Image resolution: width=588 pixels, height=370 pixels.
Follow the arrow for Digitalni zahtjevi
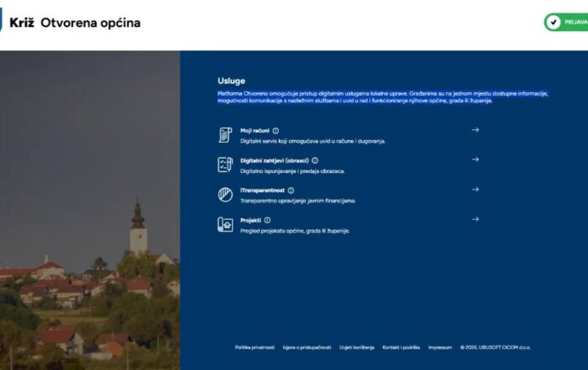coord(475,159)
